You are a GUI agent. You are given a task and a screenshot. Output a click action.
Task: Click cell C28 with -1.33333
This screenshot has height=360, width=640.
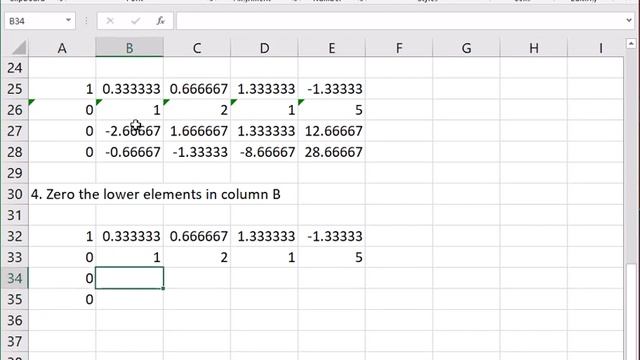197,152
